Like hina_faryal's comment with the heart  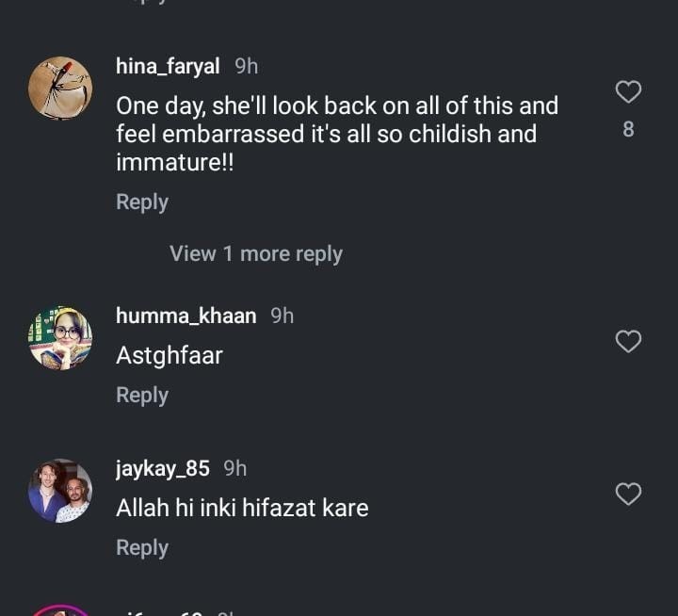click(x=628, y=91)
